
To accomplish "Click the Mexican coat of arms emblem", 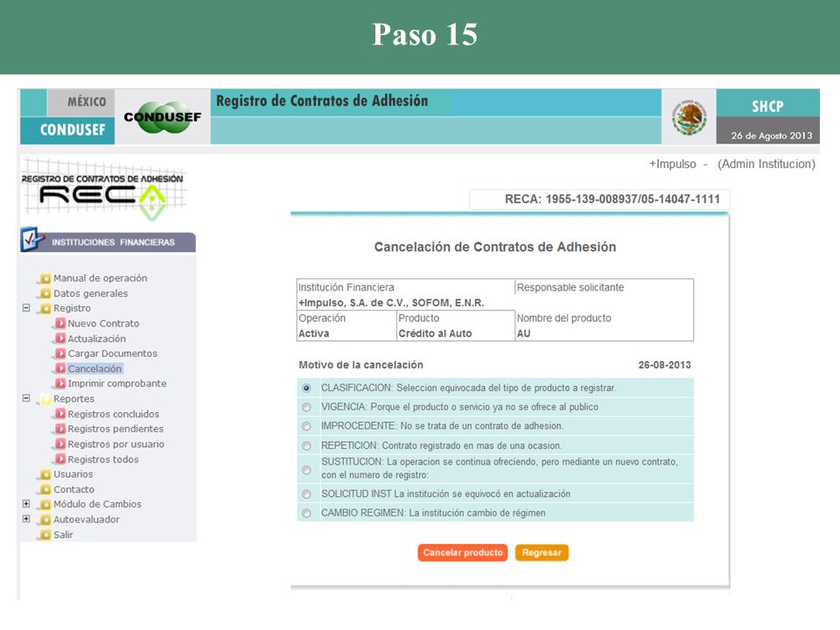I will [x=689, y=117].
